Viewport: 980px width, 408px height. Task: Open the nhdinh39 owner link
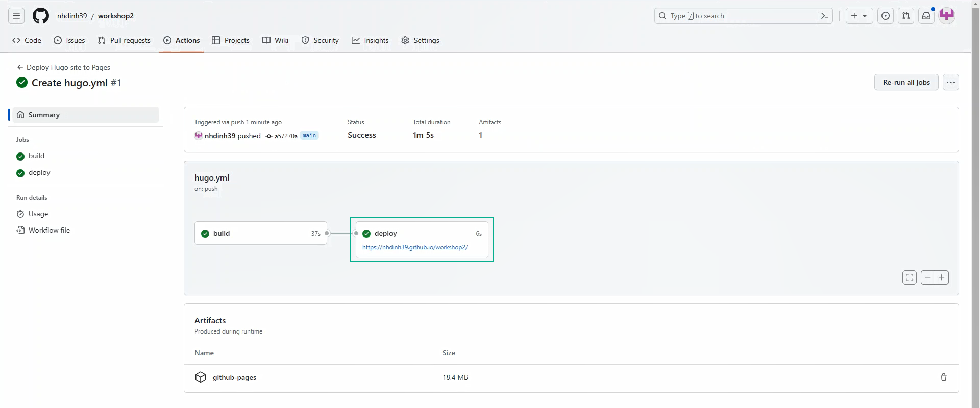tap(72, 16)
